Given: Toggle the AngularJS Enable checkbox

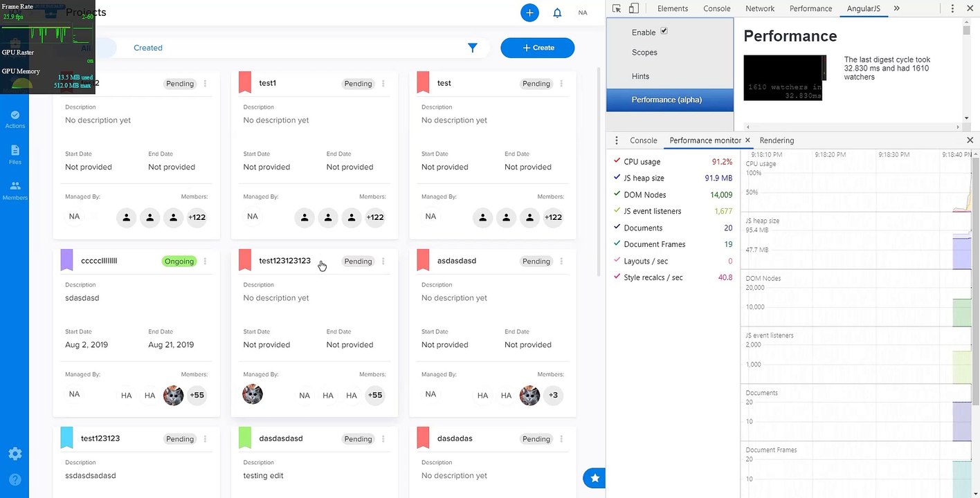Looking at the screenshot, I should click(x=664, y=31).
